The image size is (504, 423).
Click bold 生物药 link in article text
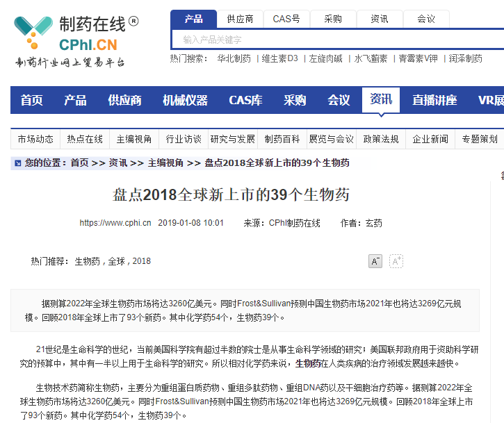308,363
